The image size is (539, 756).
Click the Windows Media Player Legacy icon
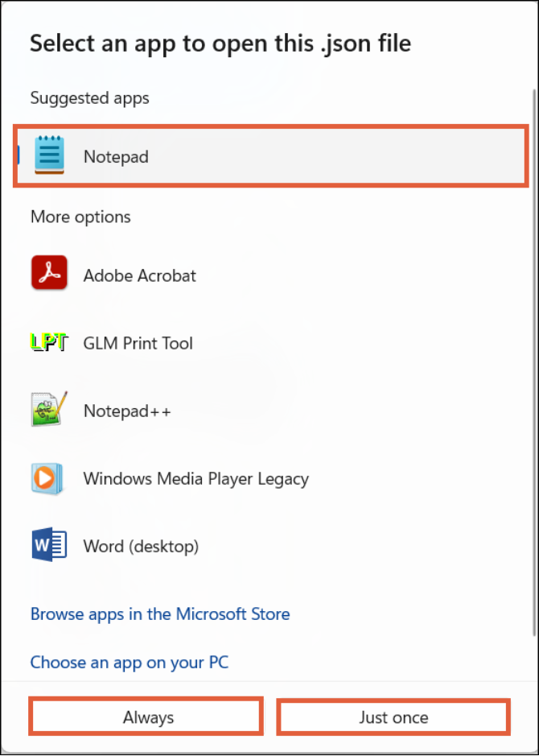pyautogui.click(x=48, y=478)
